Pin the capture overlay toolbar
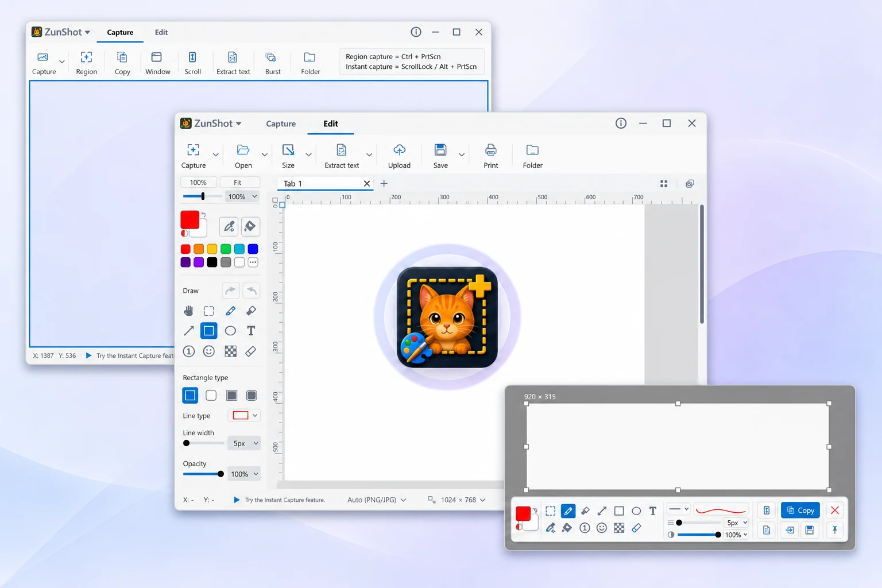Viewport: 882px width, 588px height. (x=835, y=530)
